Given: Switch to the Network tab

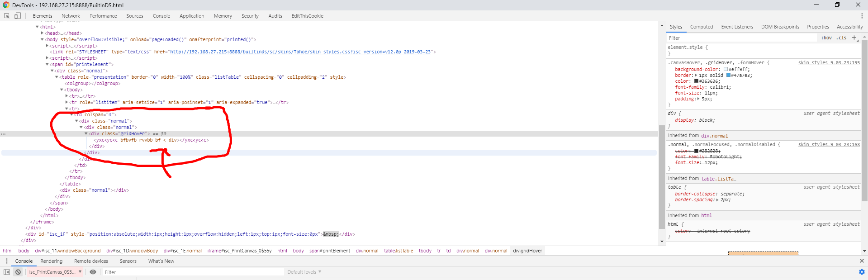Looking at the screenshot, I should pos(71,16).
